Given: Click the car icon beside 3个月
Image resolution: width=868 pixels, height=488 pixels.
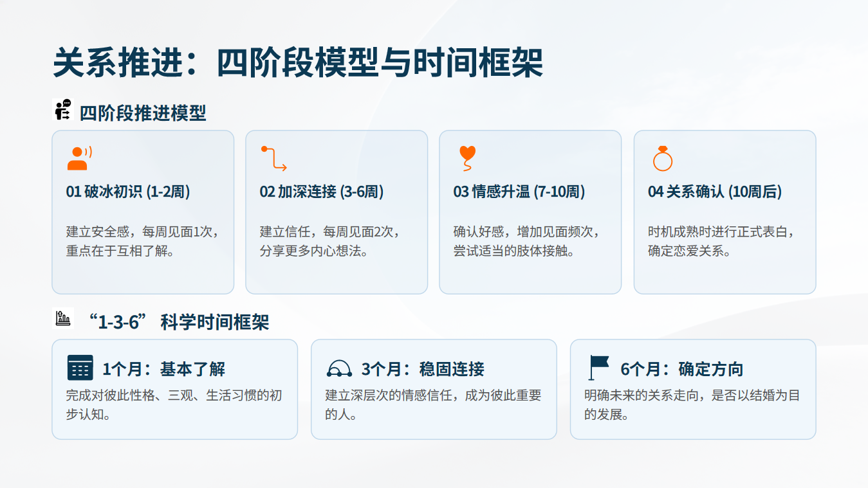Looking at the screenshot, I should pos(339,368).
